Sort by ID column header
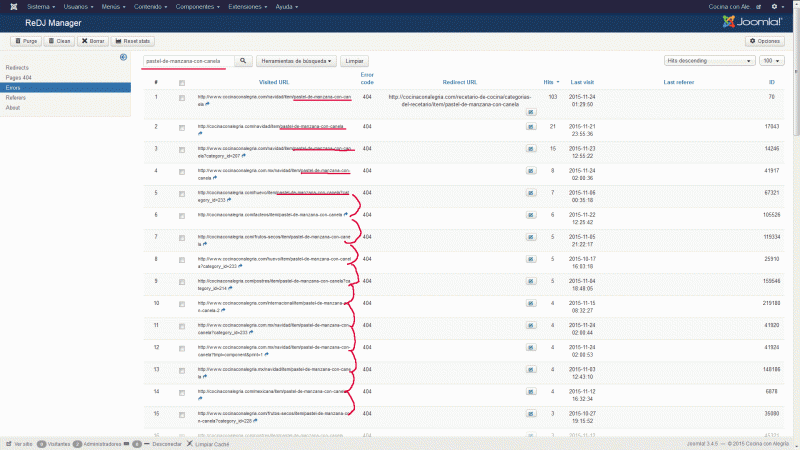The height and width of the screenshot is (450, 800). tap(771, 82)
